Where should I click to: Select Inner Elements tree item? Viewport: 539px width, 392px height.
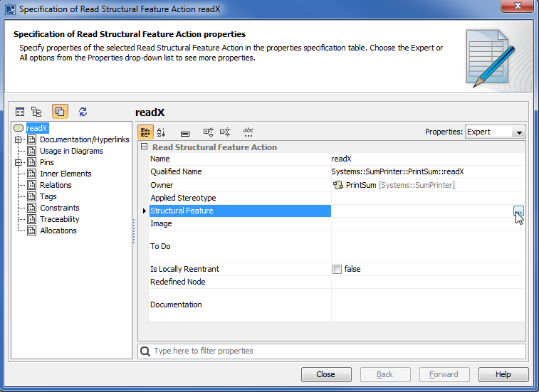(x=66, y=174)
